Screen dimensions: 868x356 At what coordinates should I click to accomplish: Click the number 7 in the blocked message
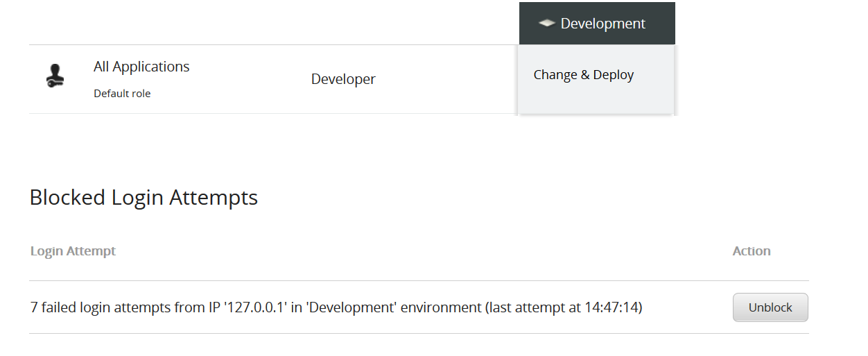(34, 307)
